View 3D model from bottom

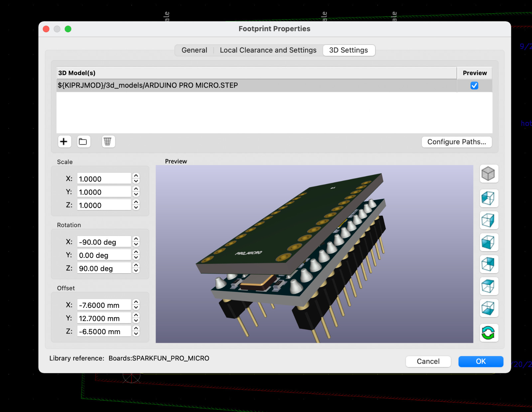[x=489, y=308]
